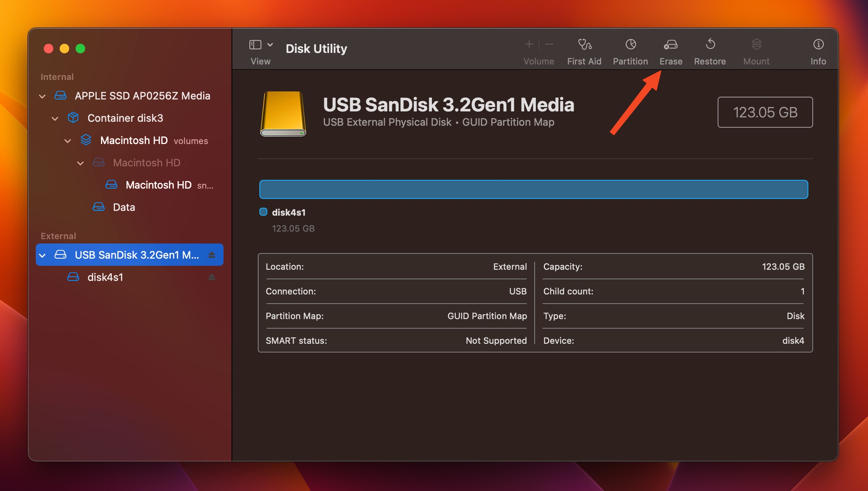Screen dimensions: 868x491
Task: Click the disk4s1 partition bar
Action: coord(533,189)
